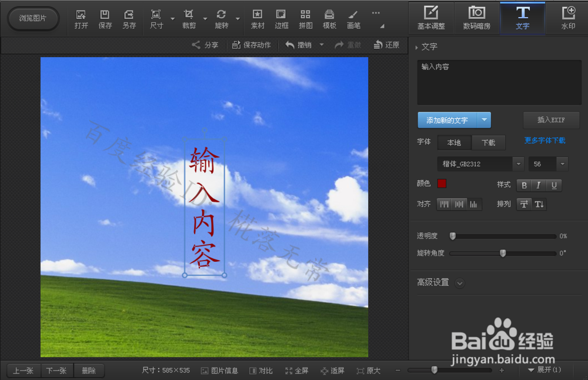Open the 旋转 dropdown arrow

click(x=238, y=19)
